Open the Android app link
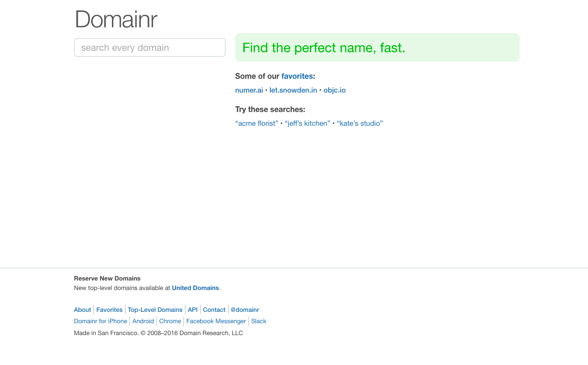Viewport: 588px width, 365px height. (143, 321)
